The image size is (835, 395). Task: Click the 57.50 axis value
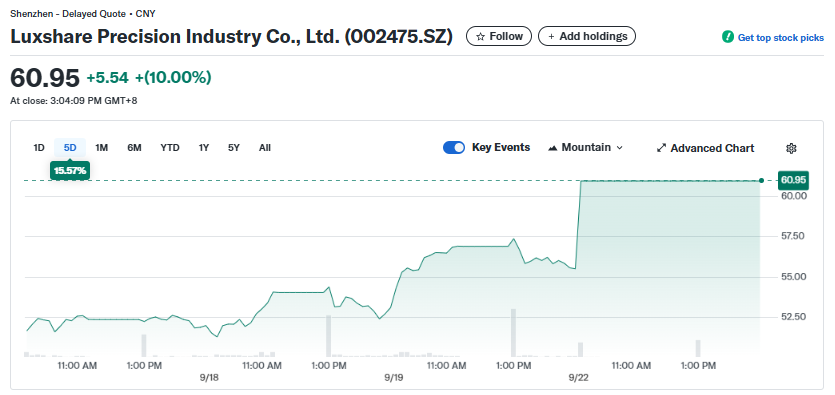point(793,236)
